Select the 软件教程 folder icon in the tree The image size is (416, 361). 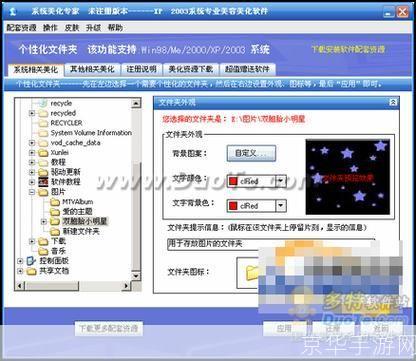point(43,182)
